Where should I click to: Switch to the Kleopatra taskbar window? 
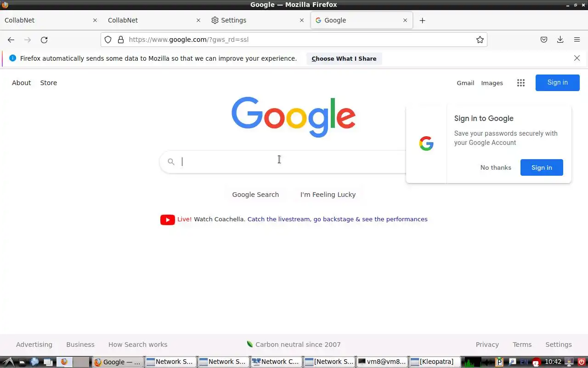pos(434,362)
